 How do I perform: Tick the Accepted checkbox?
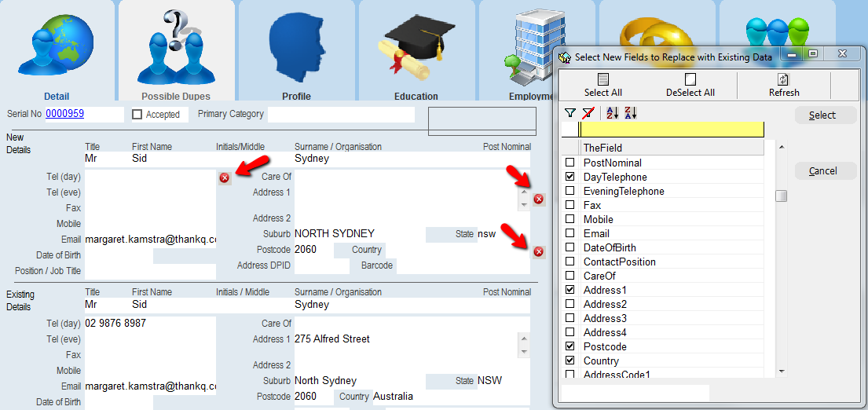click(x=137, y=115)
